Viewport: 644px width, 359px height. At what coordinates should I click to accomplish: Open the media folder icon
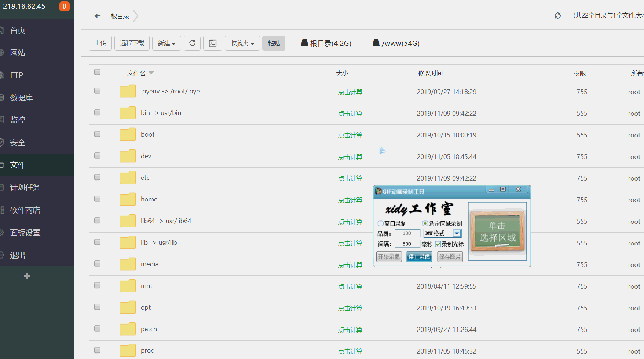[x=128, y=264]
